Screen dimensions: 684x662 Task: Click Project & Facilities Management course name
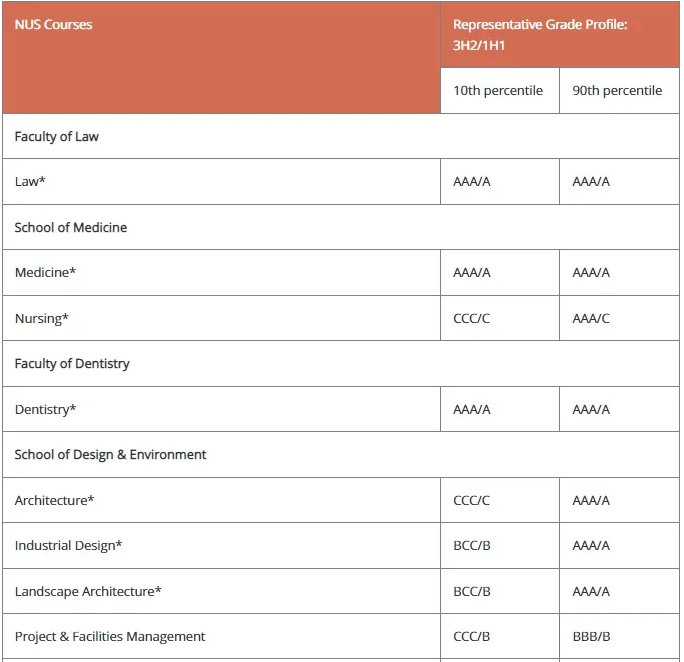tap(110, 637)
